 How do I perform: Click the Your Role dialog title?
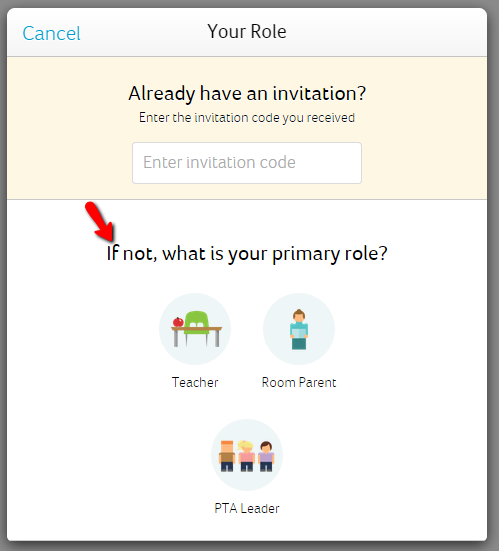click(247, 32)
